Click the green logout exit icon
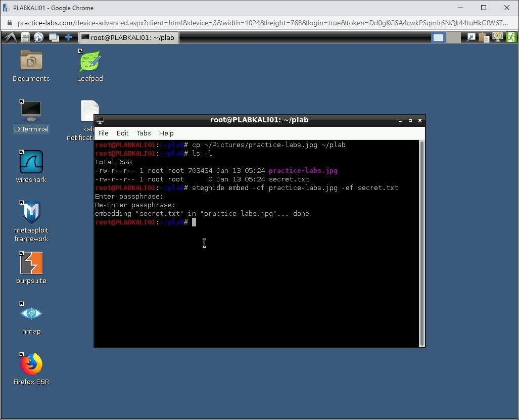This screenshot has width=519, height=420. click(x=511, y=37)
